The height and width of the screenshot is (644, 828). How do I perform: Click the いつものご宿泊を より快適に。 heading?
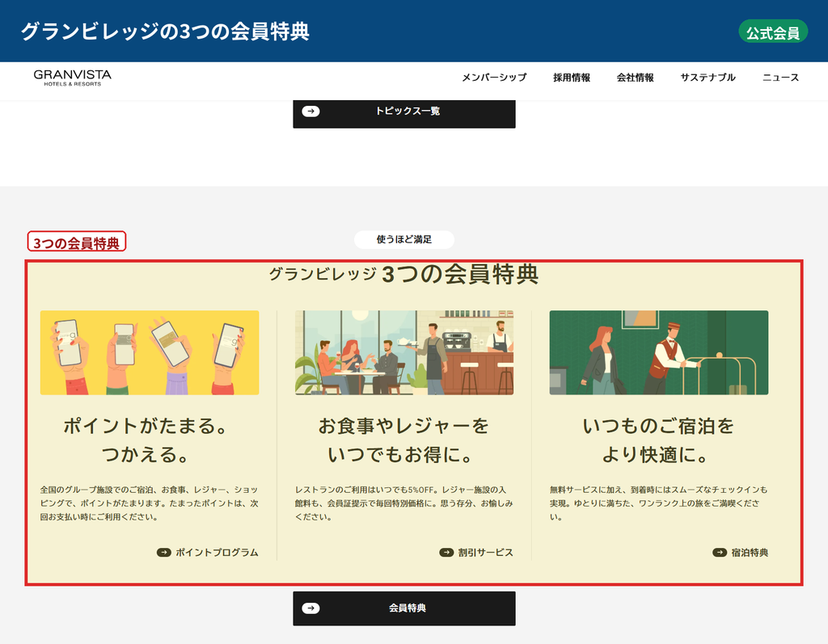tap(658, 440)
